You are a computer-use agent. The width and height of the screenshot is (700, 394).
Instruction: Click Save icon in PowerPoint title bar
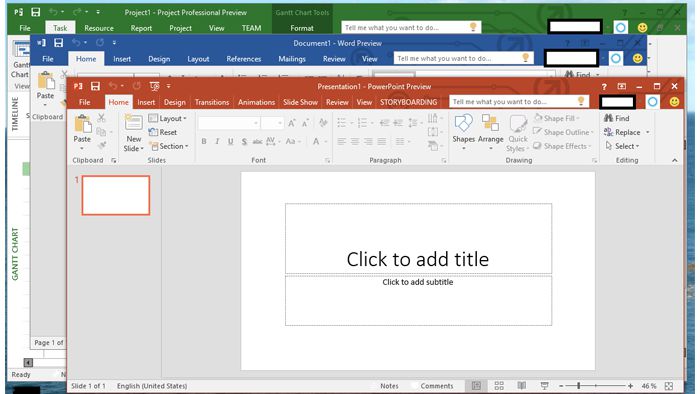[x=95, y=86]
